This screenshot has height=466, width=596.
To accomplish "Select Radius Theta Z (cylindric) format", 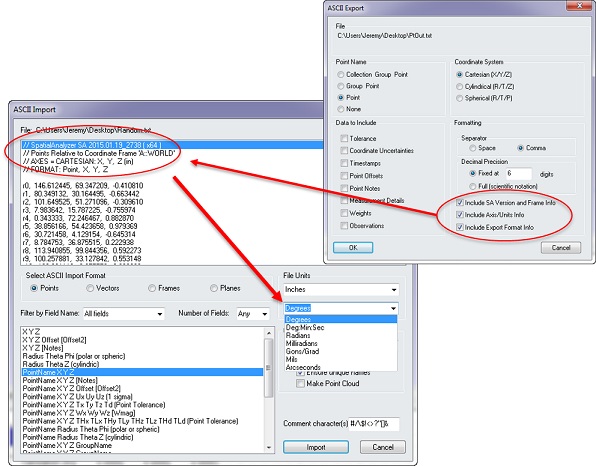I will (x=142, y=364).
